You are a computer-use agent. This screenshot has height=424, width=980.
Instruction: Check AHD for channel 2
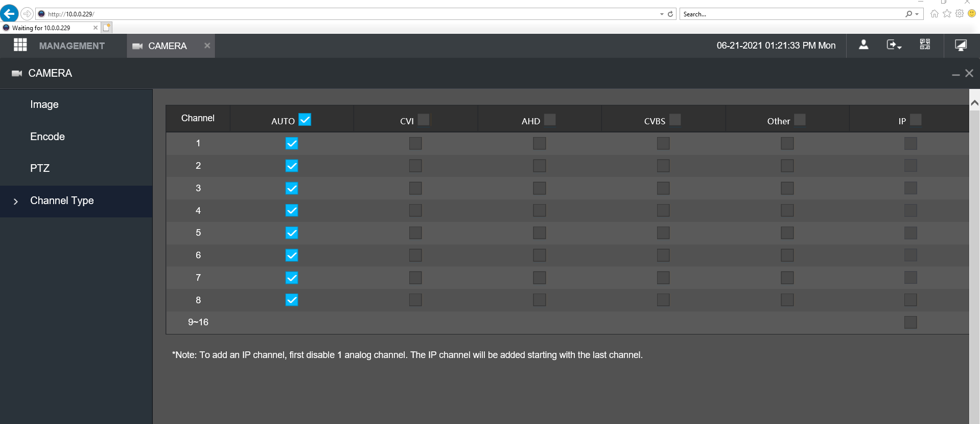coord(540,166)
